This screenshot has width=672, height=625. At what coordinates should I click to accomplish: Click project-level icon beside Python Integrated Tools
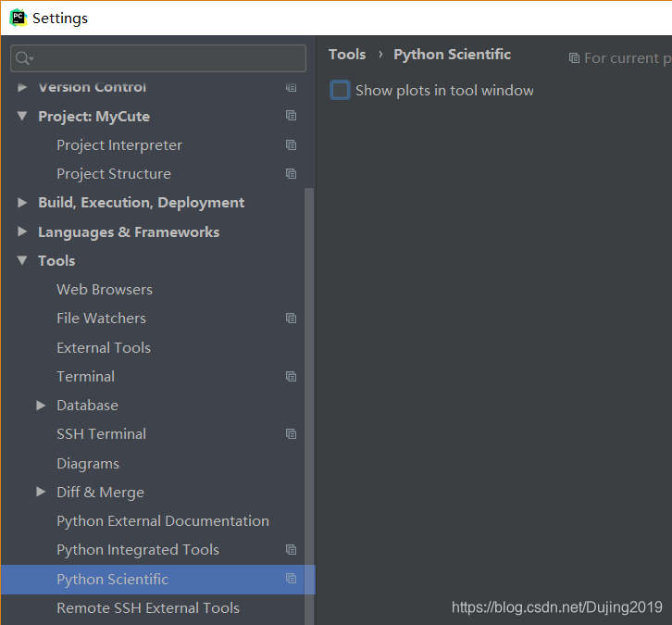point(291,550)
